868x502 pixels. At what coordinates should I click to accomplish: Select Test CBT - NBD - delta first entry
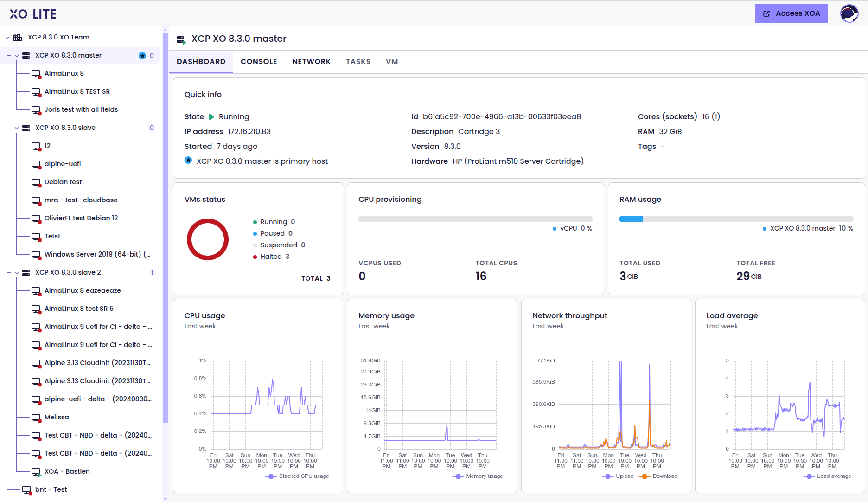point(98,435)
